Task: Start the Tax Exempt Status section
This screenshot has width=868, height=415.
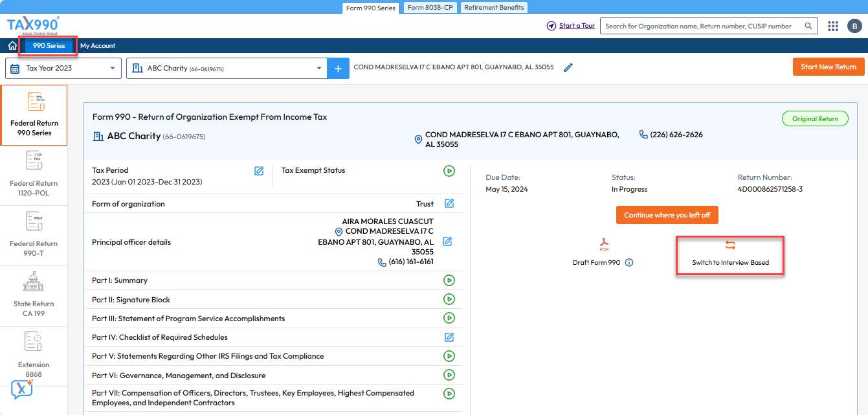Action: tap(449, 171)
